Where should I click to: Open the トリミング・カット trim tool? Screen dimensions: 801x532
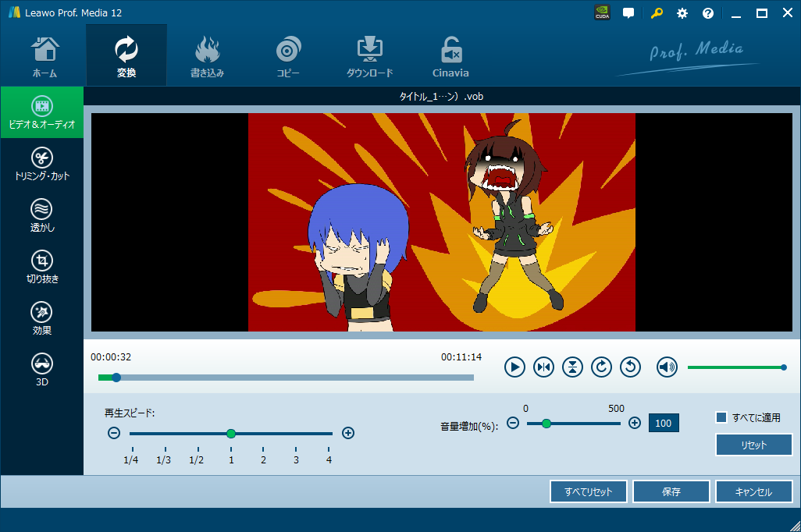[x=42, y=165]
